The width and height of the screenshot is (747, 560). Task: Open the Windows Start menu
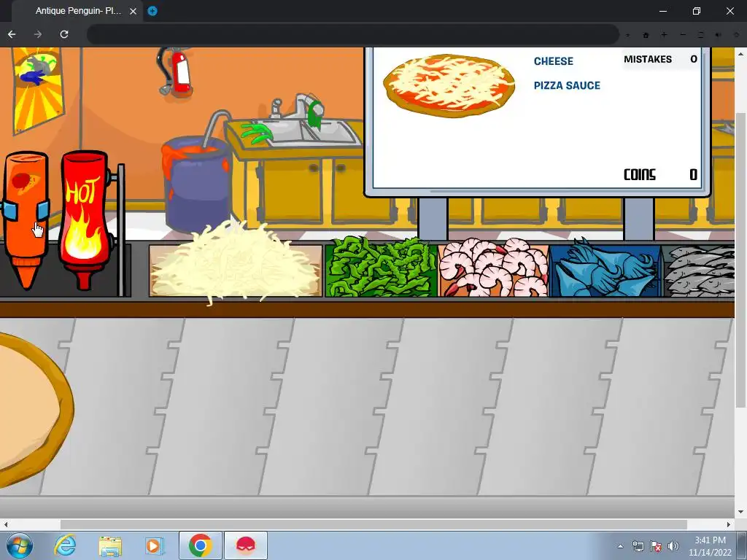tap(19, 545)
